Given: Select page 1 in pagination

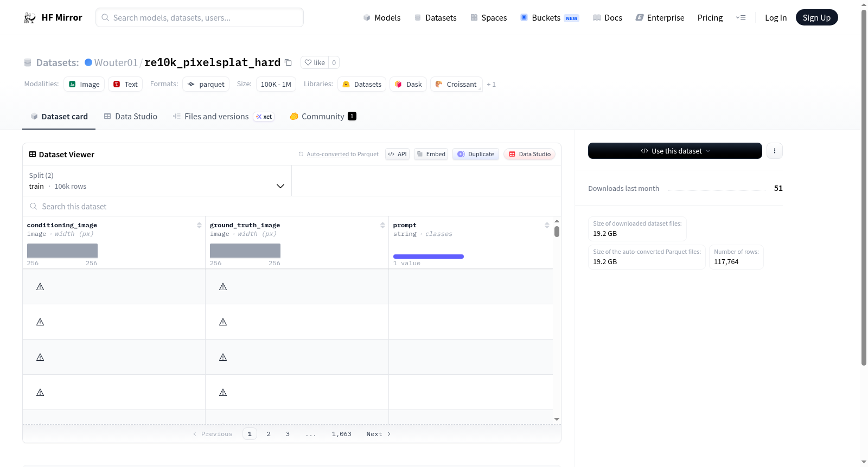Looking at the screenshot, I should pyautogui.click(x=250, y=434).
